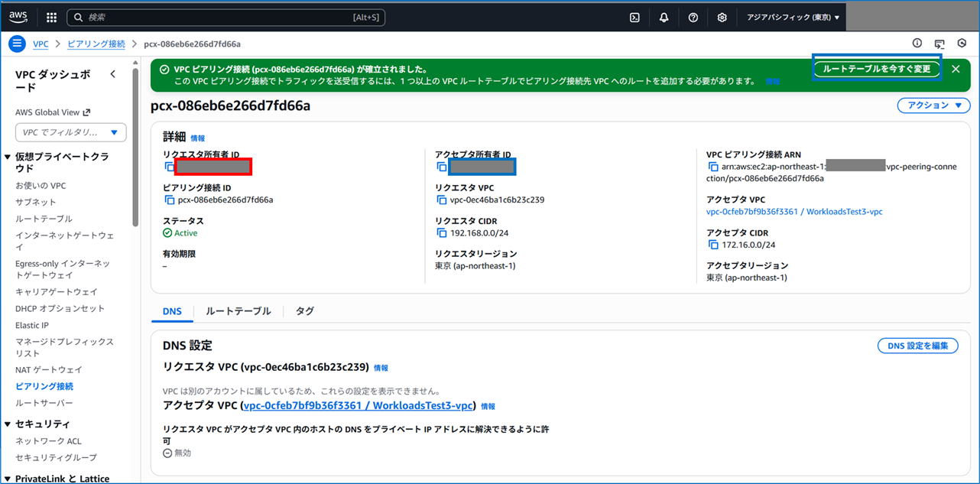
Task: Open the AWS services grid icon
Action: 51,17
